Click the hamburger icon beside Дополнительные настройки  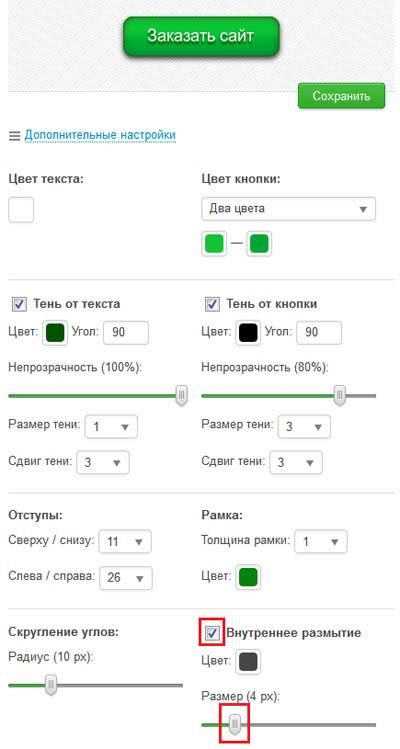(14, 136)
